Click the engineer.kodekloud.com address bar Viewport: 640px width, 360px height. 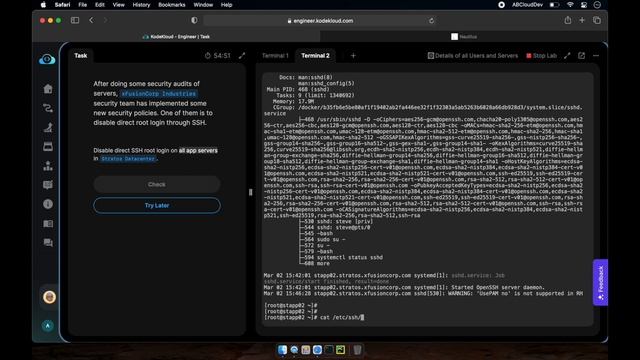point(320,20)
